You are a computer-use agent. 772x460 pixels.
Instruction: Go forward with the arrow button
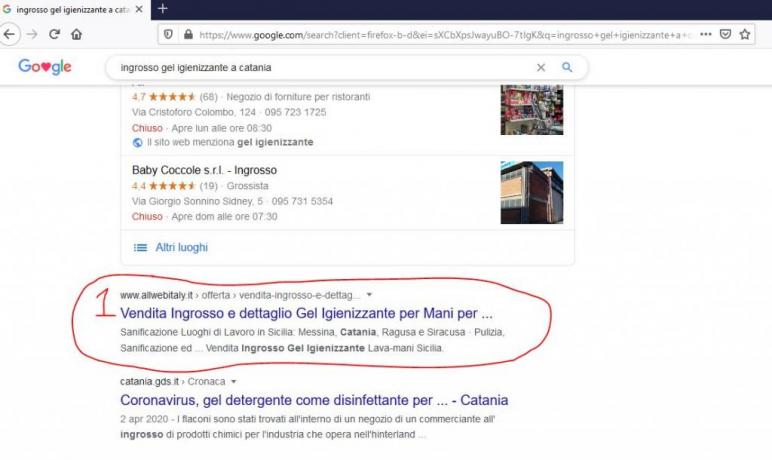tap(32, 34)
